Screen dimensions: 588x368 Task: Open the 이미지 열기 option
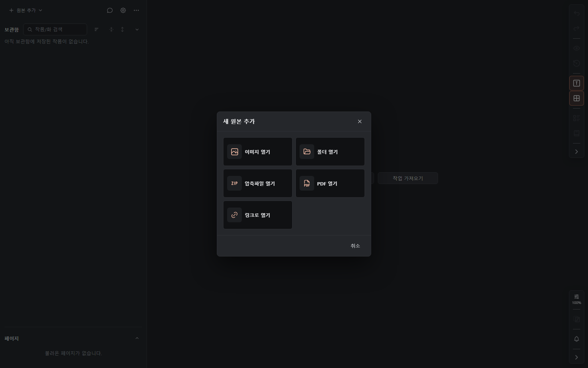tap(258, 152)
